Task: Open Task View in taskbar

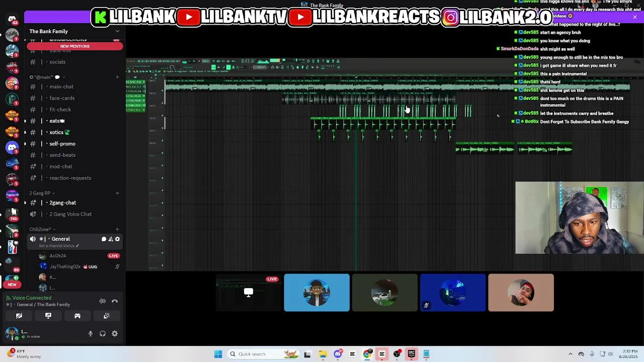Action: (x=307, y=354)
